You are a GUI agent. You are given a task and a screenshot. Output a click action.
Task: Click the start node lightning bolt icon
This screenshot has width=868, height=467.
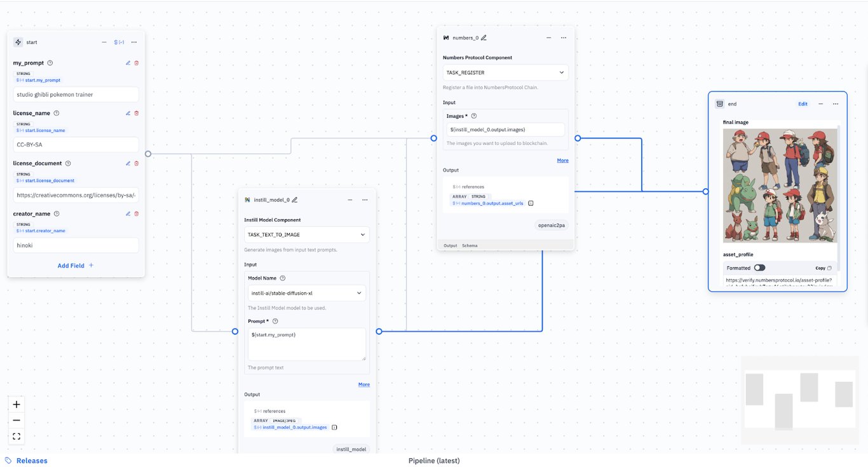[18, 42]
